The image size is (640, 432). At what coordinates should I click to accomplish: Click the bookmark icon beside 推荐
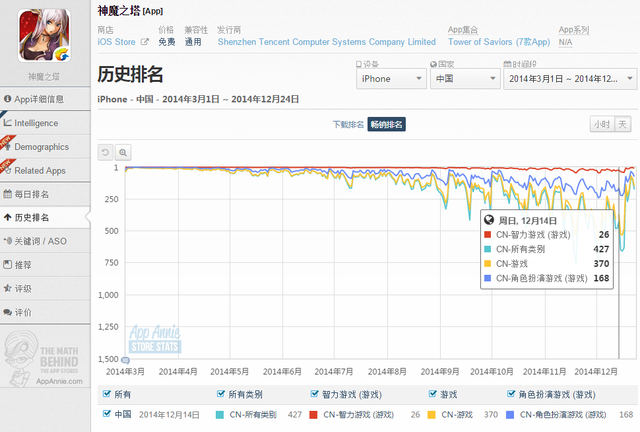[7, 265]
